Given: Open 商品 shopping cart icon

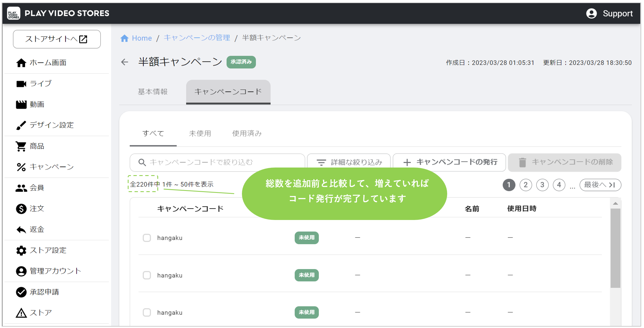Looking at the screenshot, I should click(21, 146).
